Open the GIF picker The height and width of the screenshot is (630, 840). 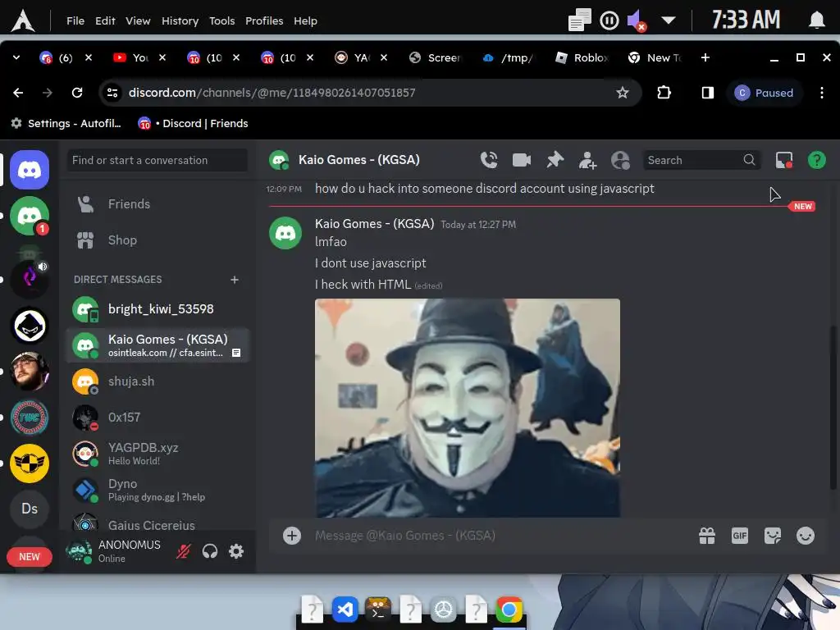coord(740,535)
